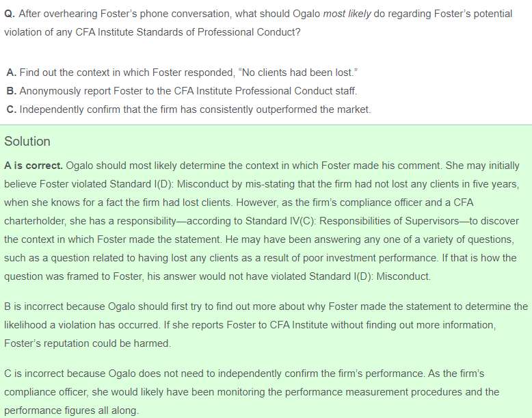532x418 pixels.
Task: Select answer option B about anonymously reporting Foster
Action: click(x=181, y=91)
